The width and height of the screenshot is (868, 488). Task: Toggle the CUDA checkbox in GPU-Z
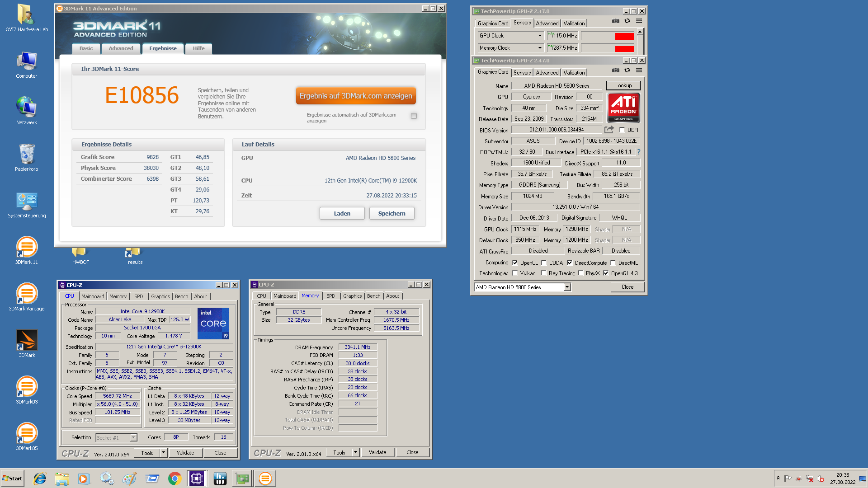click(x=544, y=263)
